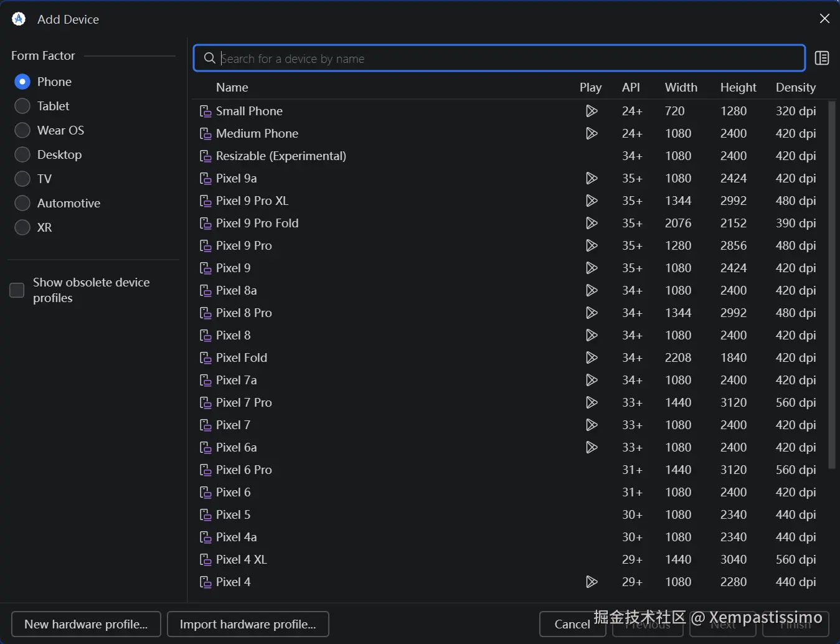
Task: Choose the Wear OS form factor
Action: pyautogui.click(x=22, y=130)
